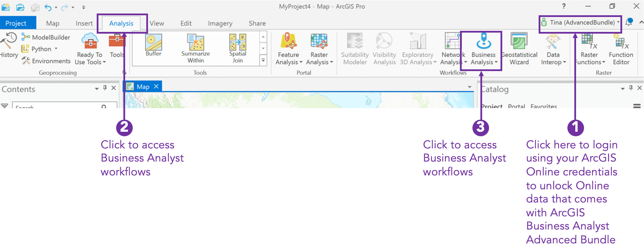Image resolution: width=644 pixels, height=251 pixels.
Task: Close the Map view tab
Action: [x=156, y=86]
